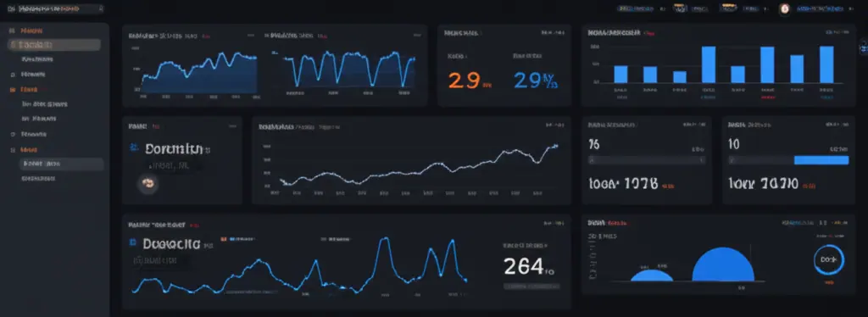Click the blue square icon beside Dueacita
The image size is (868, 317).
[132, 242]
